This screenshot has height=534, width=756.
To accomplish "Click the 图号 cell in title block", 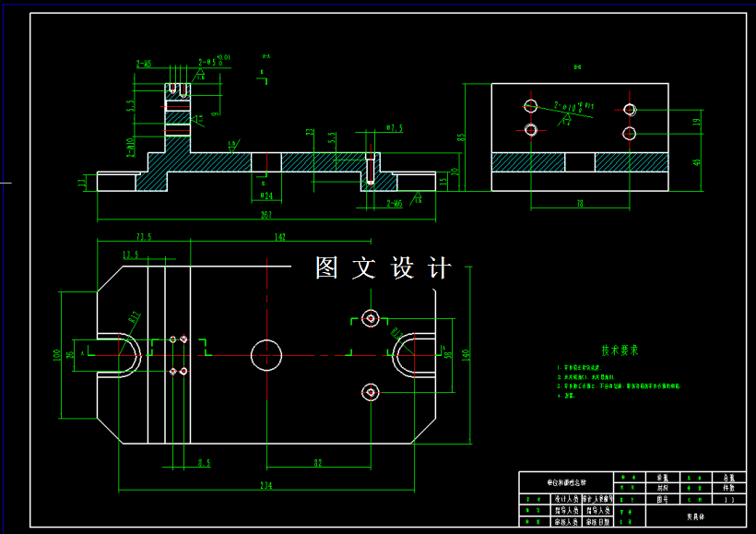I will [x=663, y=500].
